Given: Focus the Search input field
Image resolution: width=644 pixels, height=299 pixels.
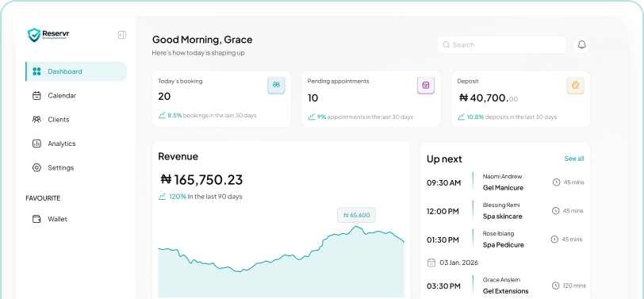Looking at the screenshot, I should point(501,44).
